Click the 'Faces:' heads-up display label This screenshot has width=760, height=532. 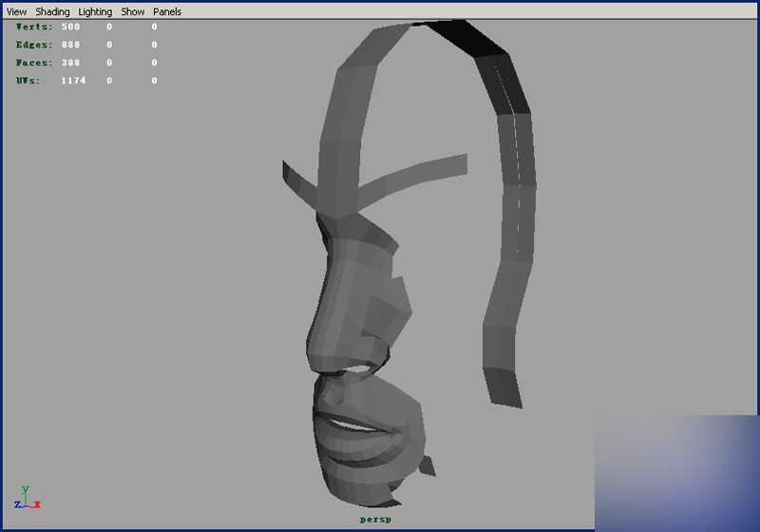point(34,63)
